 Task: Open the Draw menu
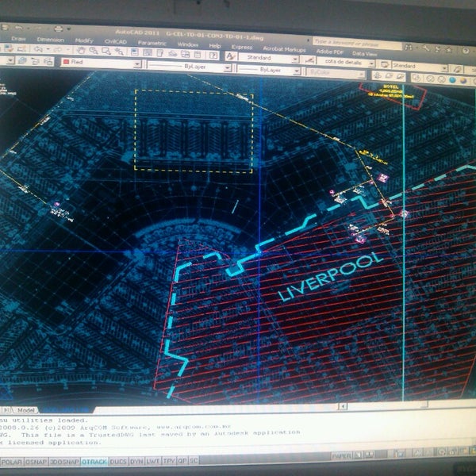(18, 39)
